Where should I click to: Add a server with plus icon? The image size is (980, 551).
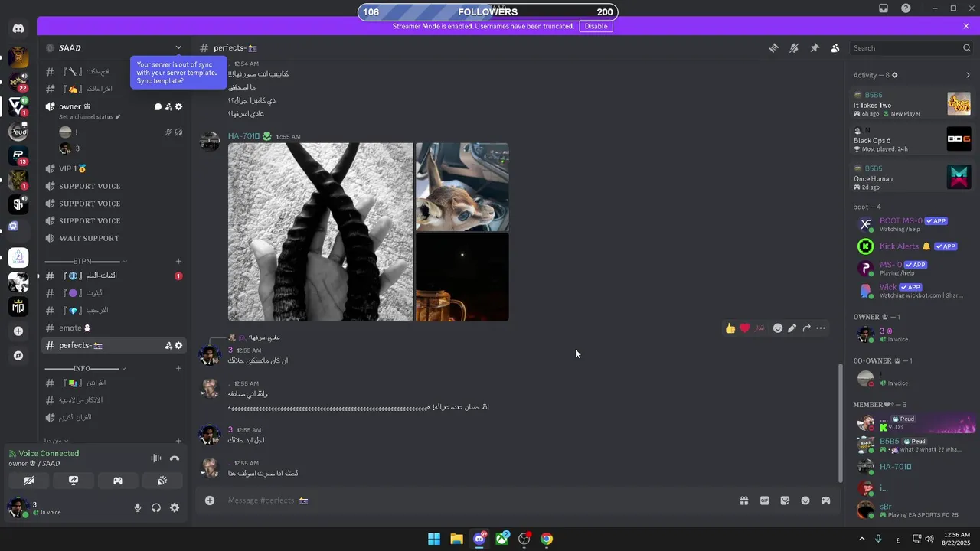tap(18, 331)
